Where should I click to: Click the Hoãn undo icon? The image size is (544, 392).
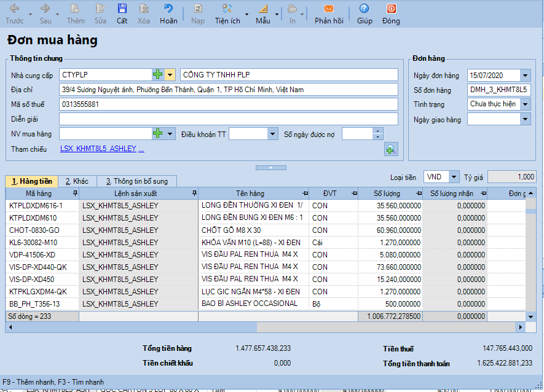[168, 9]
